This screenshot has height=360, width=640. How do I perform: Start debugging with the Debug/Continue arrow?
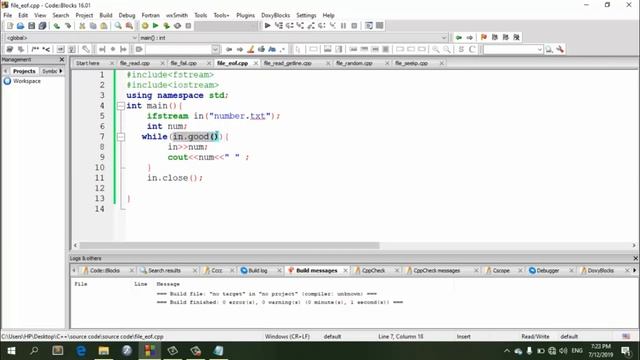pyautogui.click(x=267, y=25)
